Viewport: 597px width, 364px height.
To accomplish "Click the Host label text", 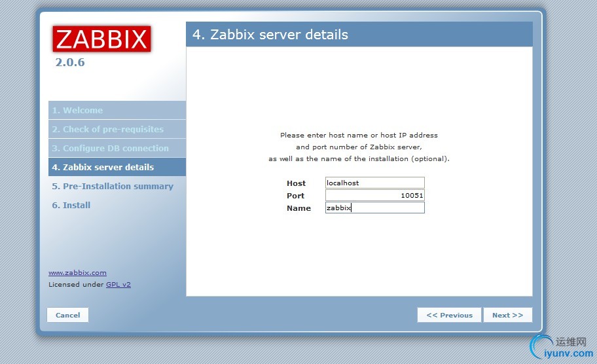I will [297, 183].
